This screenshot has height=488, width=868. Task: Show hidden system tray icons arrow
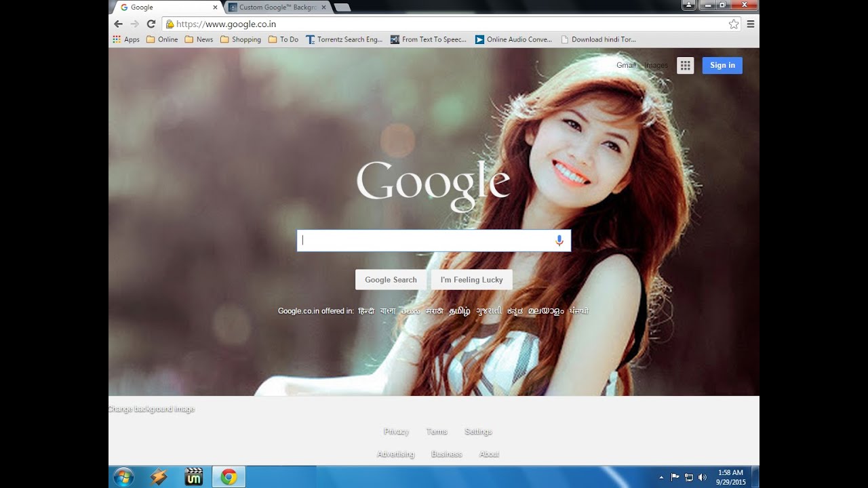point(661,477)
